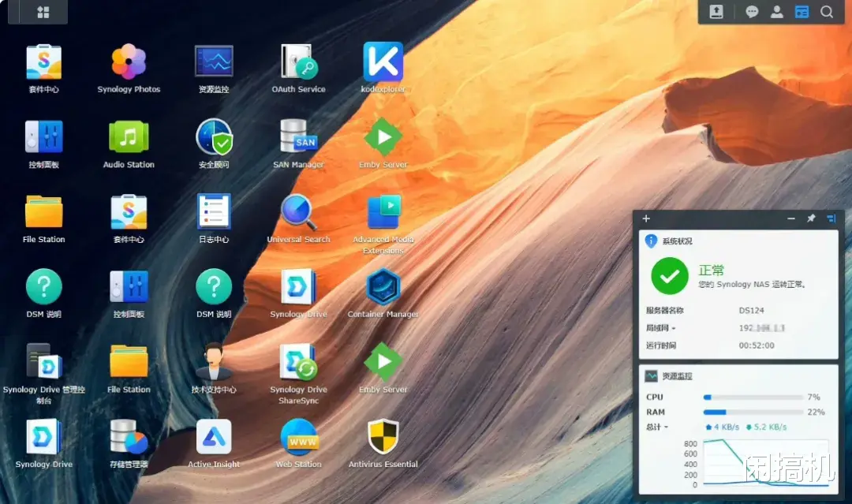
Task: Click the CPU usage bar
Action: pos(753,397)
